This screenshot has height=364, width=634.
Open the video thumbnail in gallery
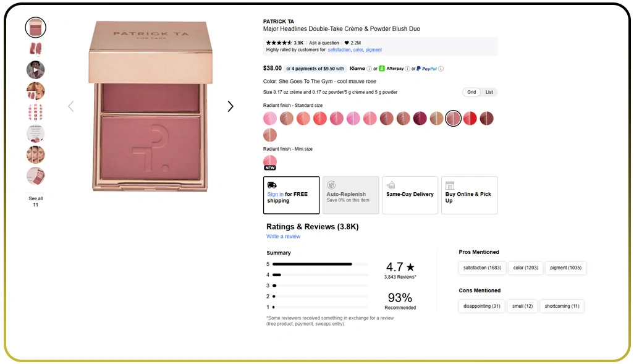click(36, 69)
